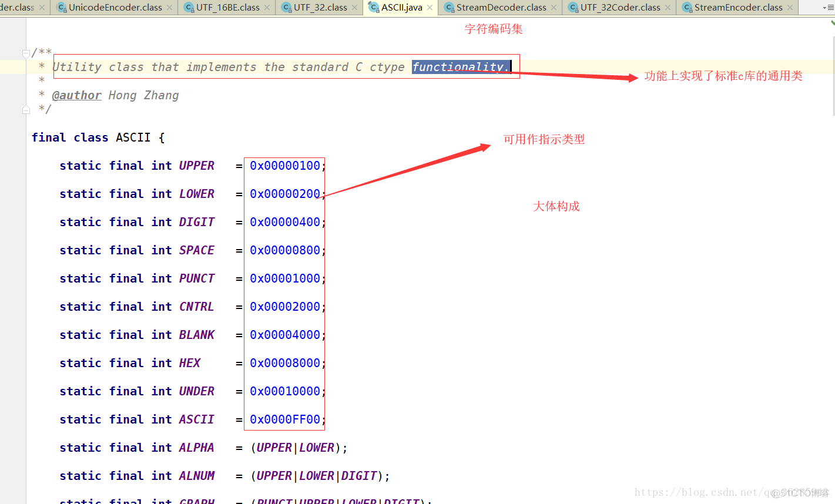
Task: Click the @author tag in the Javadoc
Action: (76, 95)
